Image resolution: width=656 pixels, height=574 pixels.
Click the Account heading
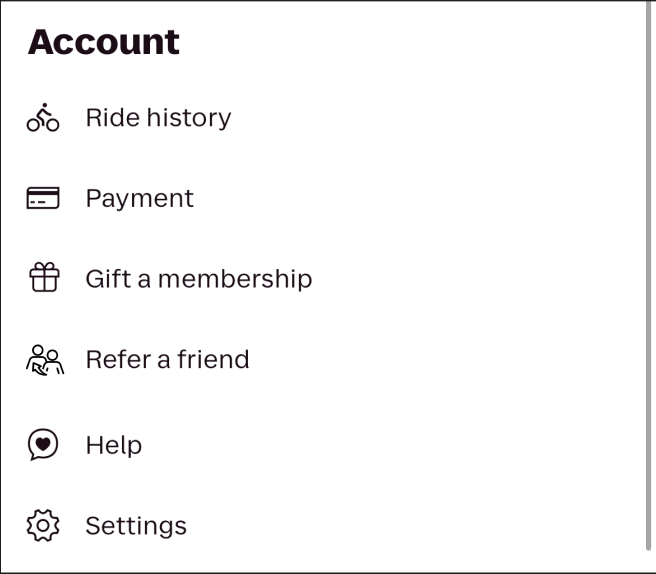104,42
